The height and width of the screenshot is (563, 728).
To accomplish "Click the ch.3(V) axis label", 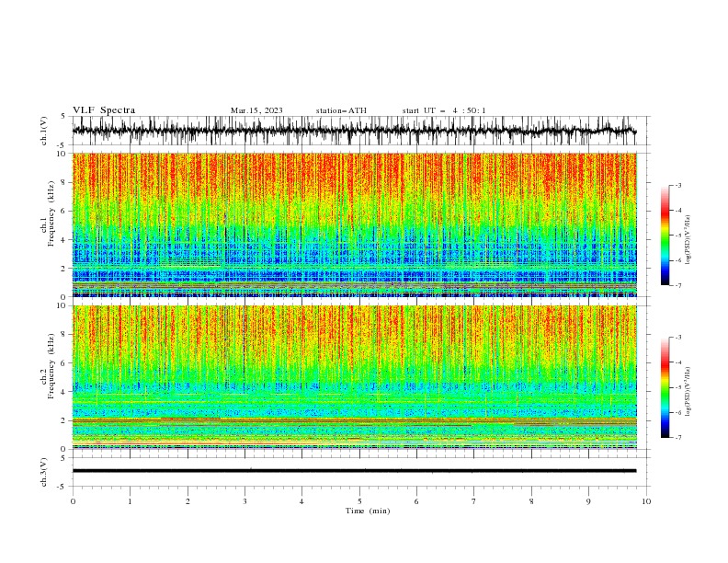I will (x=44, y=472).
